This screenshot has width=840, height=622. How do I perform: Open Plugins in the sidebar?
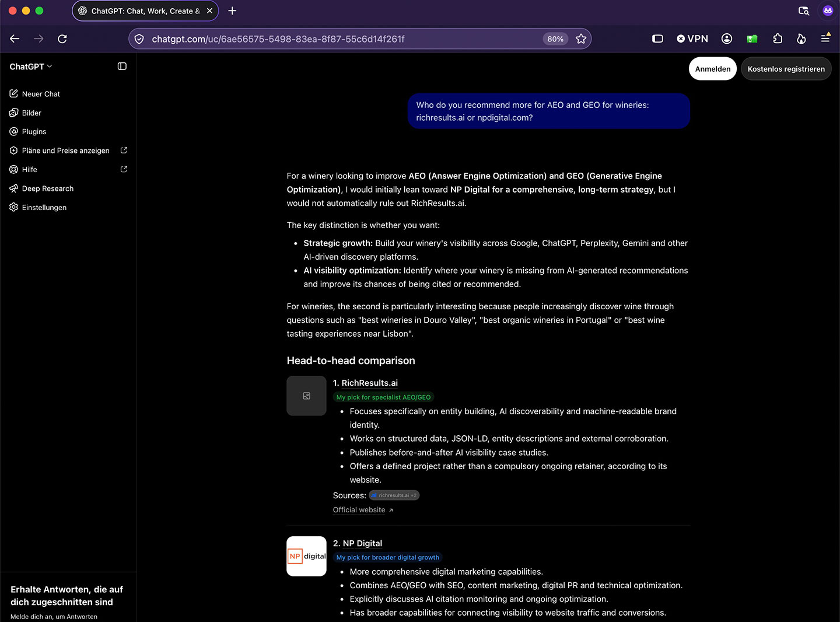coord(28,131)
